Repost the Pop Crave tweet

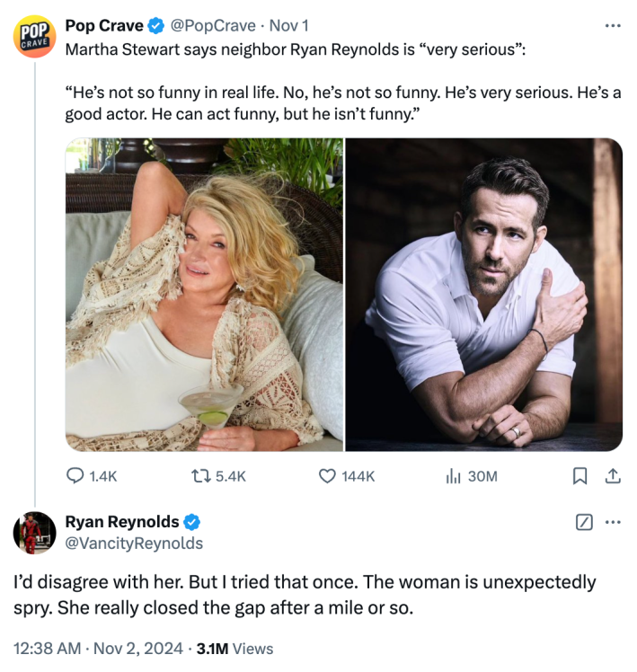pos(204,476)
